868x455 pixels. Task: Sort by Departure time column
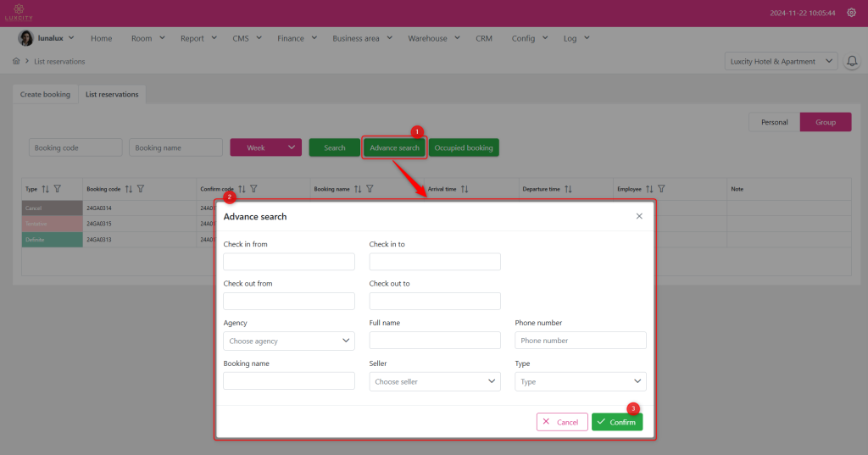coord(568,189)
